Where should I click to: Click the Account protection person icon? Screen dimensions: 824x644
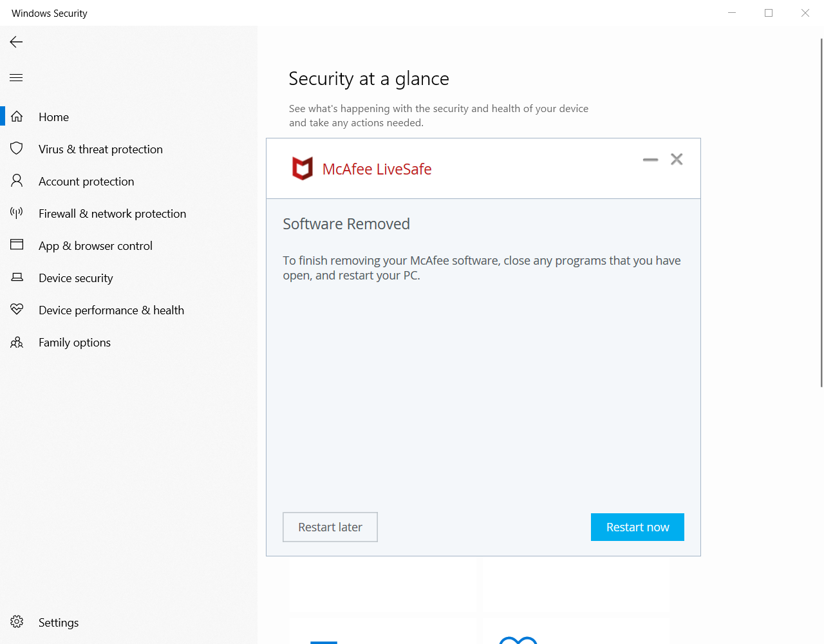pyautogui.click(x=17, y=181)
